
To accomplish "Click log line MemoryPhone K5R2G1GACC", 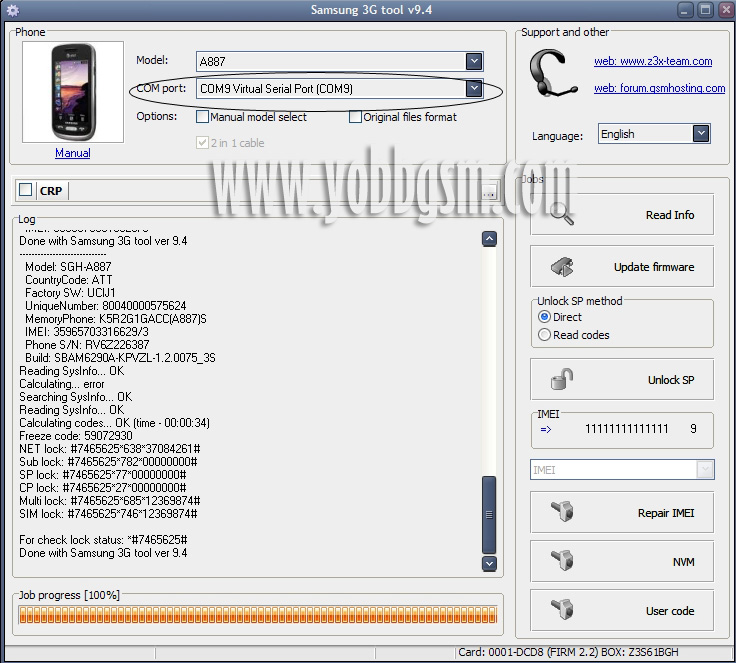I will (115, 319).
